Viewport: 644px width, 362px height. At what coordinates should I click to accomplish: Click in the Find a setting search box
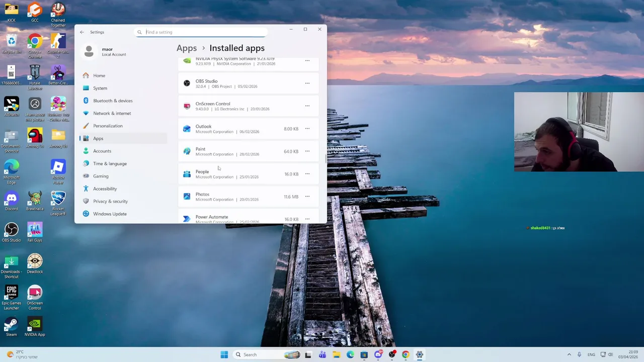coord(201,32)
